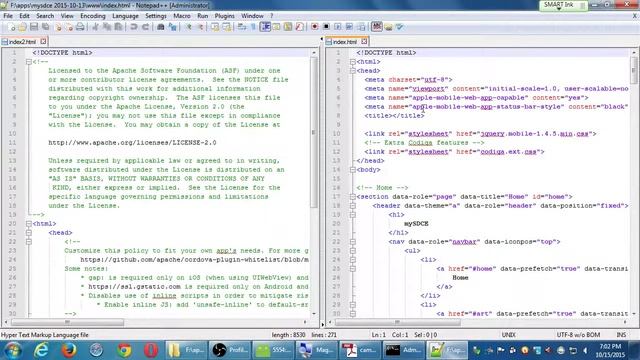Collapse html tag fold in index.html
Screen dimensions: 640x360
click(353, 62)
